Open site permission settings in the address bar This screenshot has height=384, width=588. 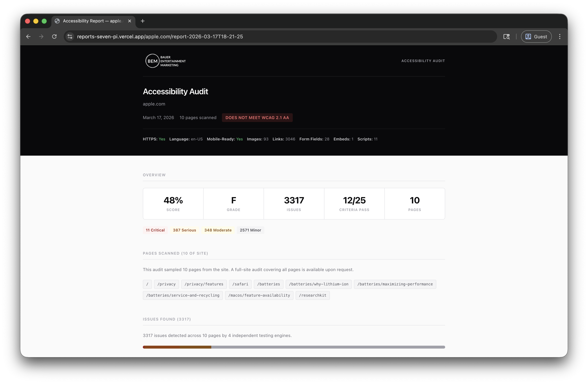click(70, 36)
